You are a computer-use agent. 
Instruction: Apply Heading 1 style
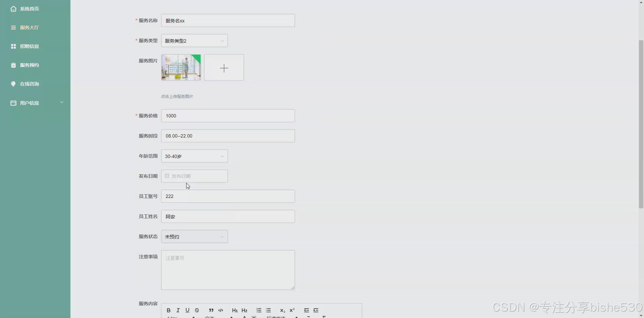click(235, 310)
